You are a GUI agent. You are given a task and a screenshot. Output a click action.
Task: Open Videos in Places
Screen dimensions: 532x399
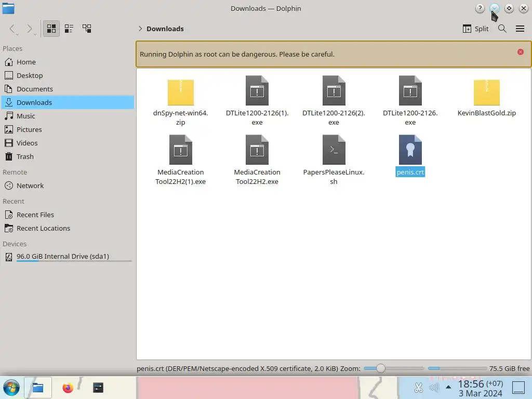(x=67, y=143)
